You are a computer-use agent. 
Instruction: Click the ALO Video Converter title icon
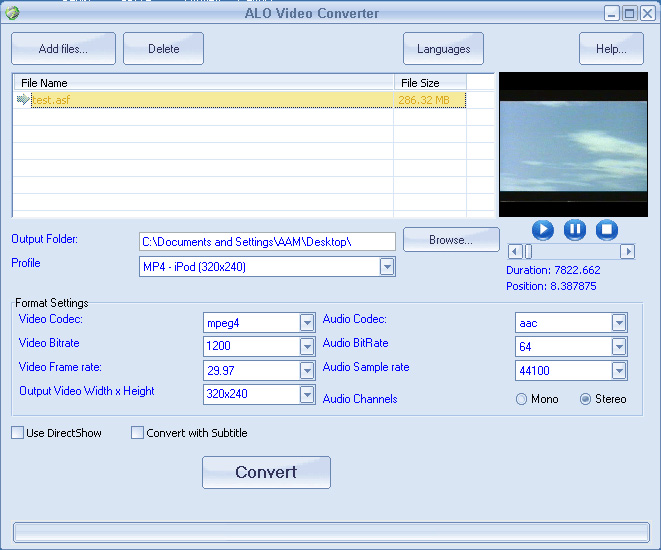point(12,13)
